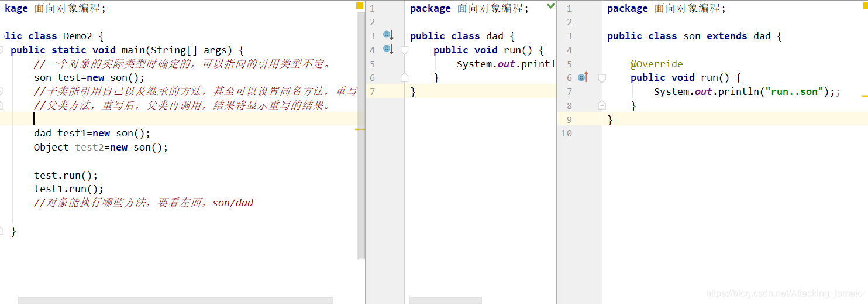Click line number 7 in the dad file gutter
The image size is (868, 304).
(373, 91)
